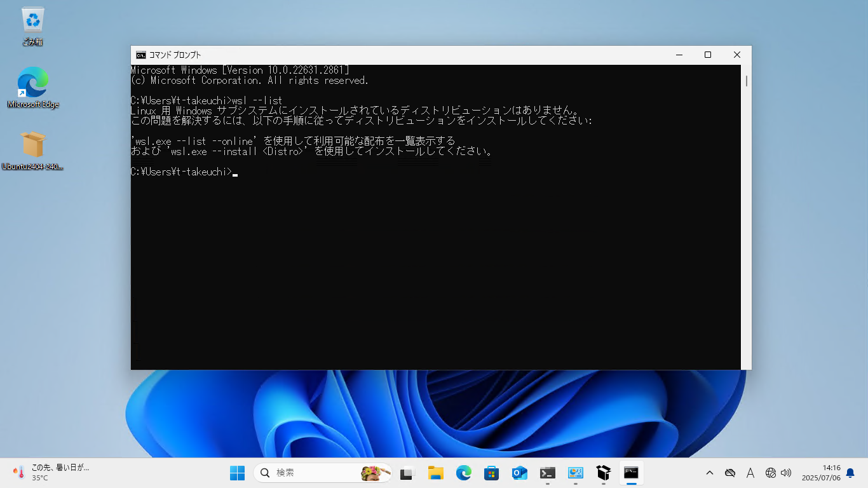Close the コマンド プロンプト window

[737, 55]
